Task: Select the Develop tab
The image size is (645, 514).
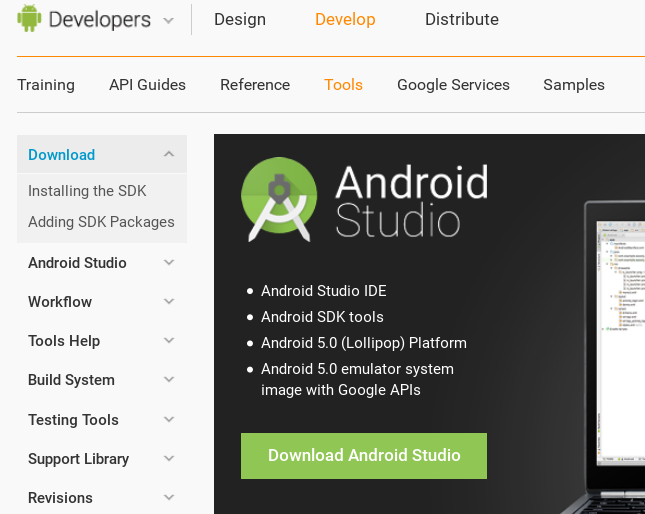Action: (345, 20)
